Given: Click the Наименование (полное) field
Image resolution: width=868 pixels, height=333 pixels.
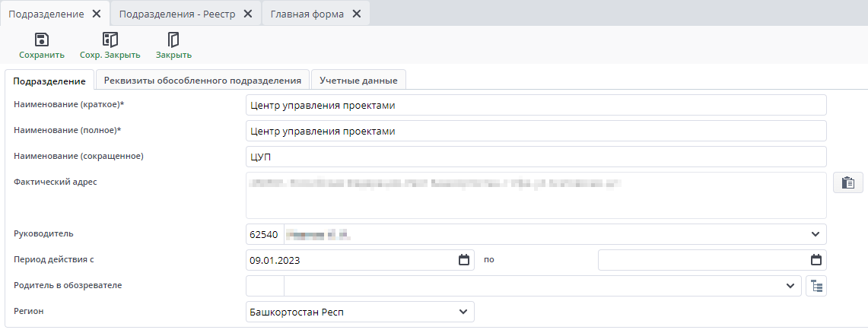Looking at the screenshot, I should [x=536, y=131].
